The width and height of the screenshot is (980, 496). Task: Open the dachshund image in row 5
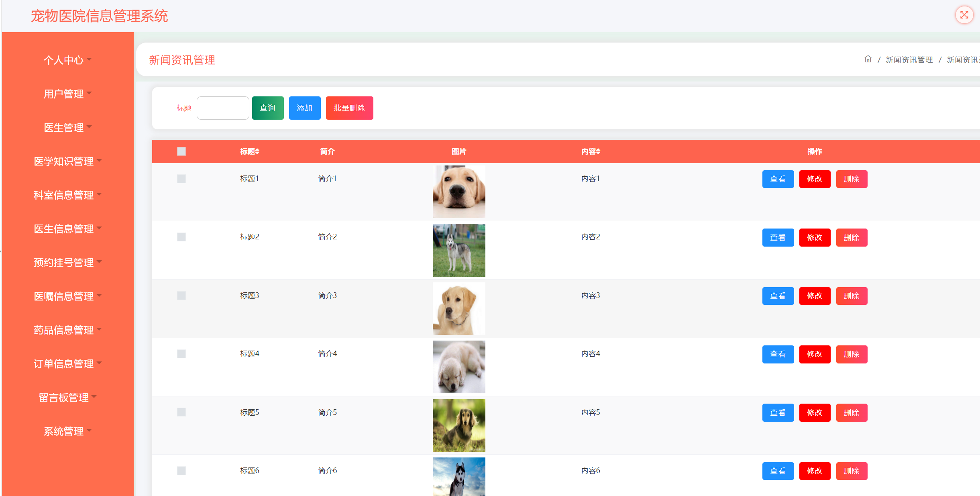[458, 425]
